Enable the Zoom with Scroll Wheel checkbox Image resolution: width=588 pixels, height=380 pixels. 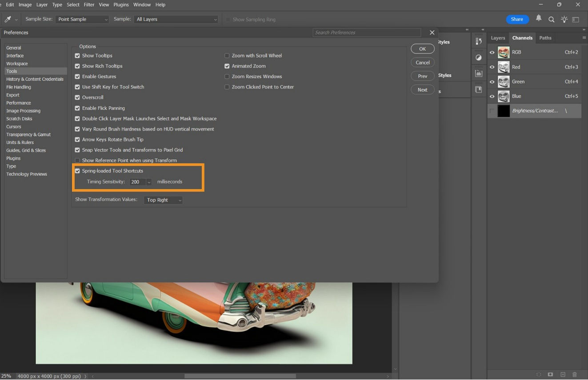point(227,55)
